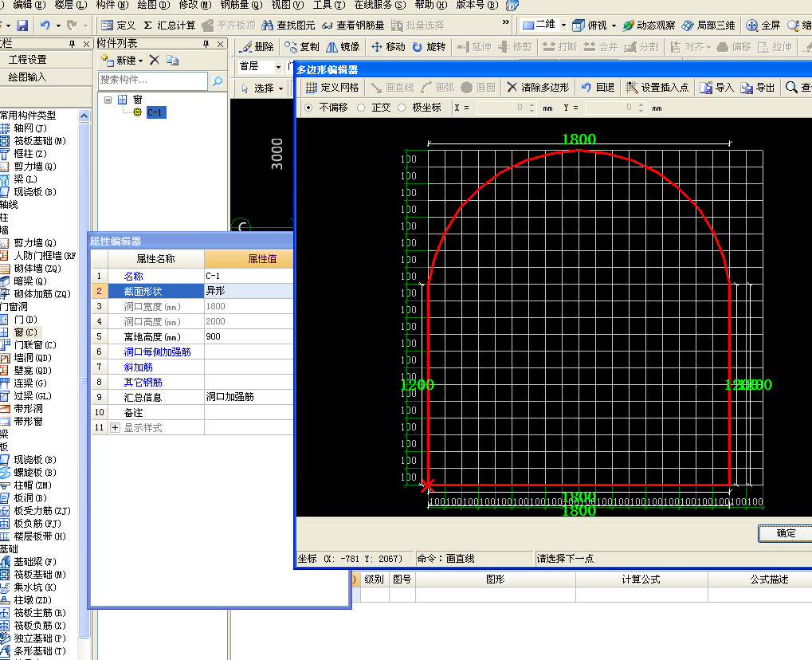
Task: Activate 全屏 full screen
Action: pyautogui.click(x=763, y=25)
